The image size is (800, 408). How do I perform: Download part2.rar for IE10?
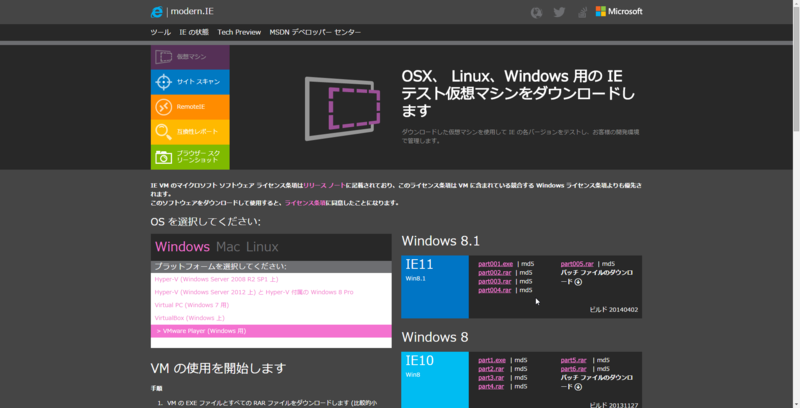click(x=491, y=369)
